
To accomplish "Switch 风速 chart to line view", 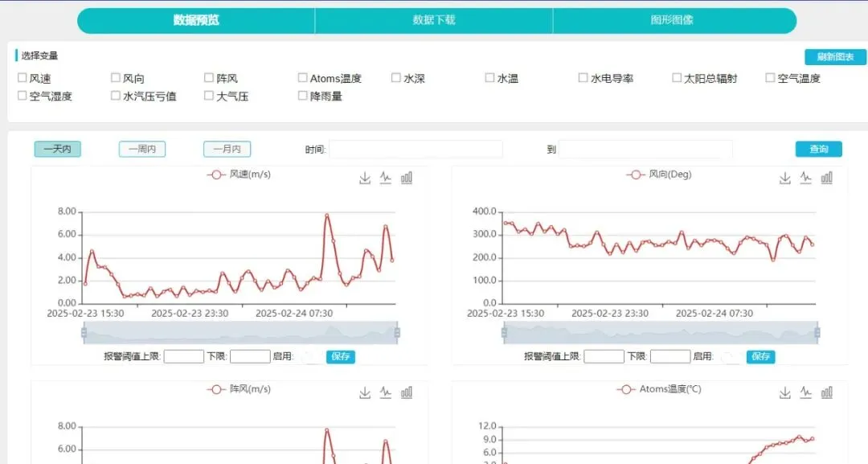I will [x=386, y=179].
